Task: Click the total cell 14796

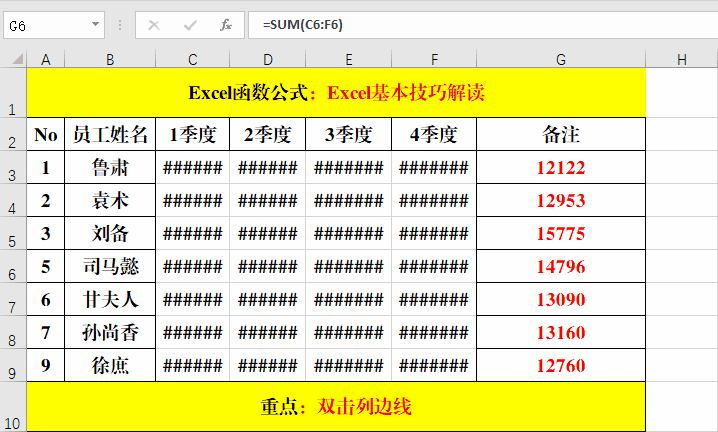Action: tap(561, 266)
